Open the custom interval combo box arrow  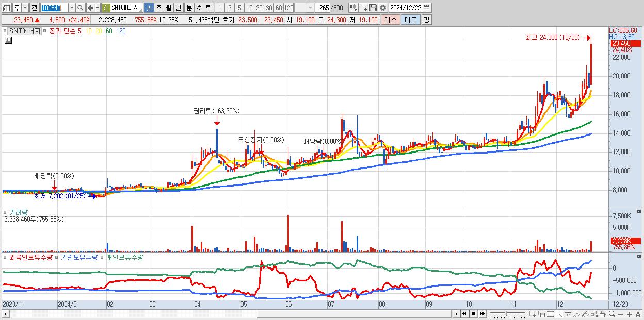[x=310, y=8]
